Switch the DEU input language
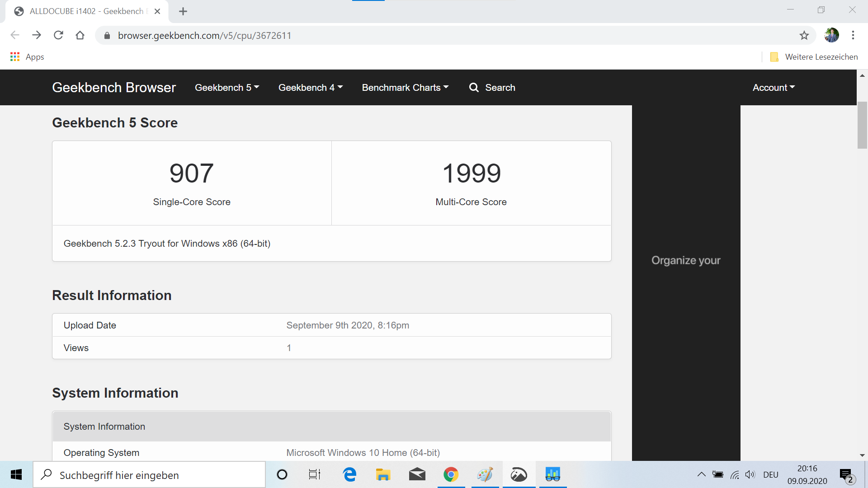 tap(771, 475)
